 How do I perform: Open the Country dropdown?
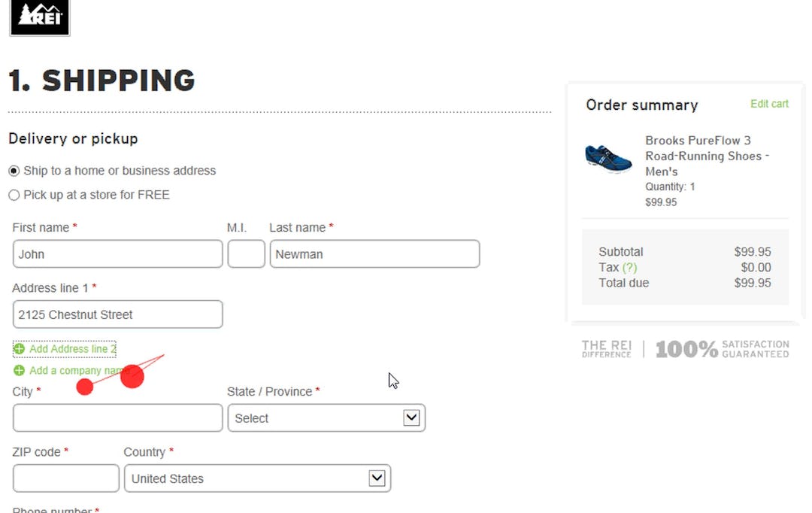click(x=257, y=478)
